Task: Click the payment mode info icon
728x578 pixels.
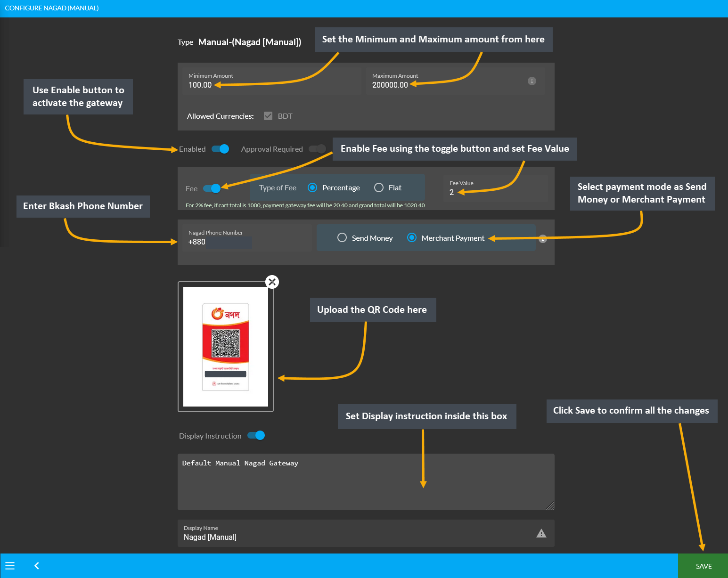Action: pos(543,238)
